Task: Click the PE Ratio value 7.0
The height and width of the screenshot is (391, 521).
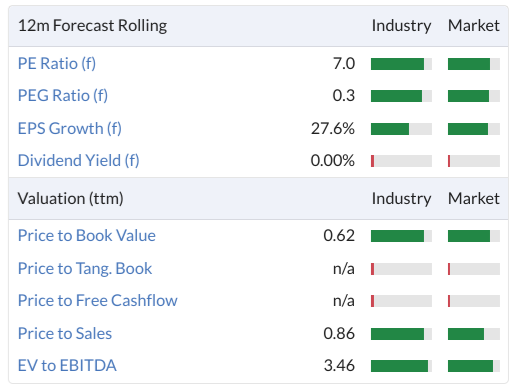Action: tap(344, 64)
